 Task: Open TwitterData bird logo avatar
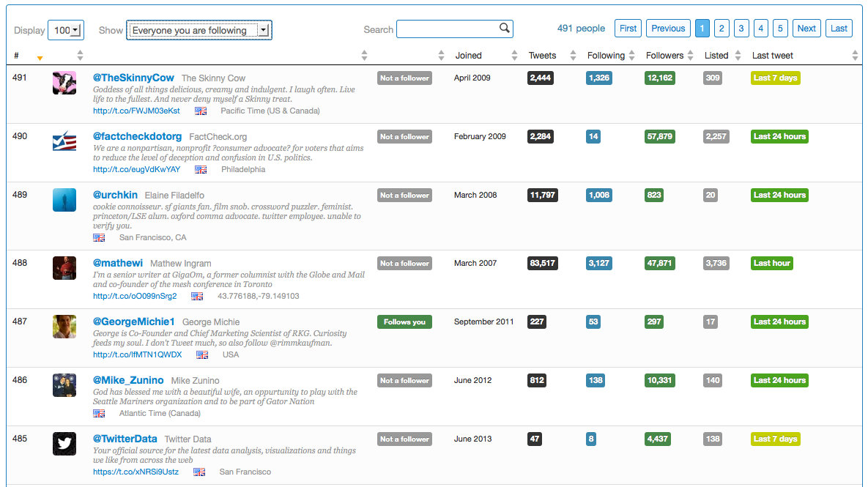64,445
